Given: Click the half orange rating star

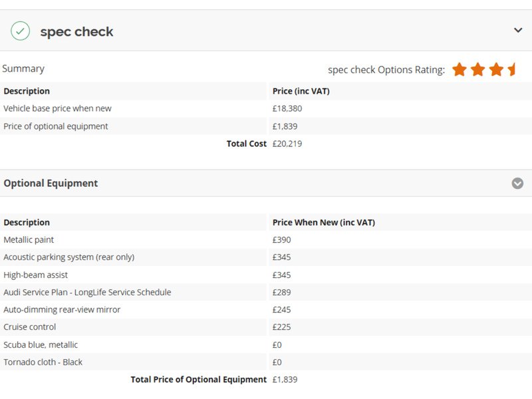Looking at the screenshot, I should pos(511,69).
